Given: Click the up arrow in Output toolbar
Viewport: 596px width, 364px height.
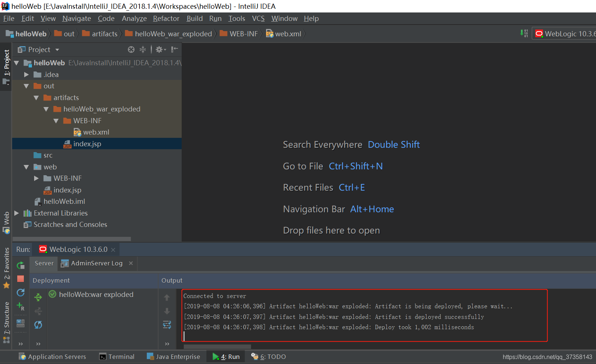Looking at the screenshot, I should point(167,297).
